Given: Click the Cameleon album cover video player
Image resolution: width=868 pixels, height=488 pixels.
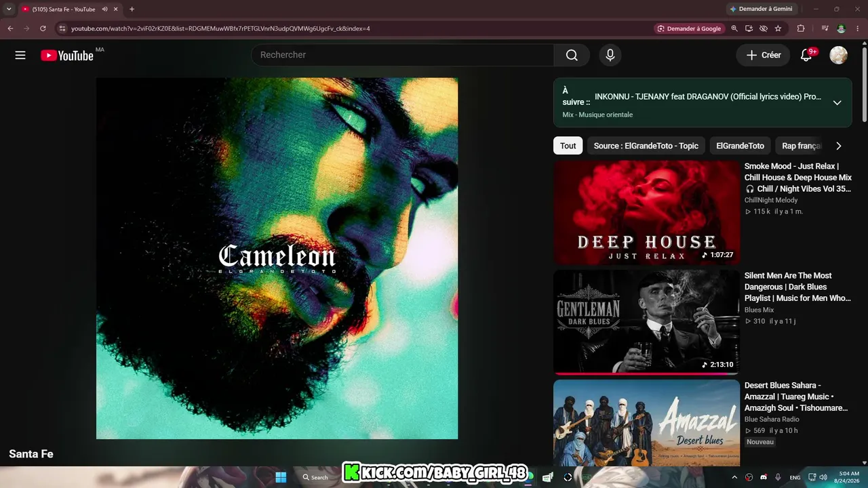Looking at the screenshot, I should 277,258.
